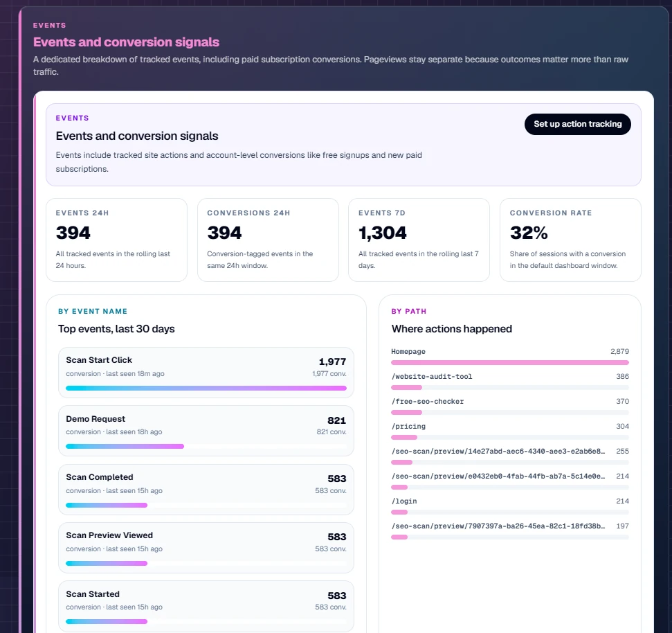Screen dimensions: 672x633
Task: Click the count 197 in path list
Action: pos(622,526)
